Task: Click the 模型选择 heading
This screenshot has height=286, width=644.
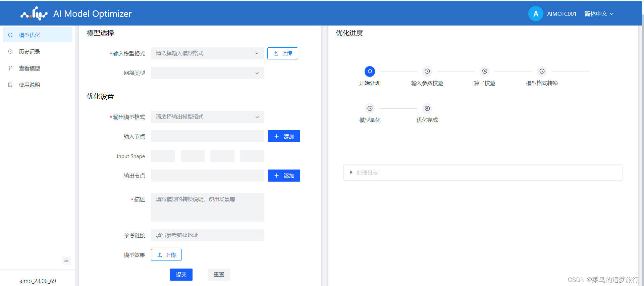Action: click(100, 33)
